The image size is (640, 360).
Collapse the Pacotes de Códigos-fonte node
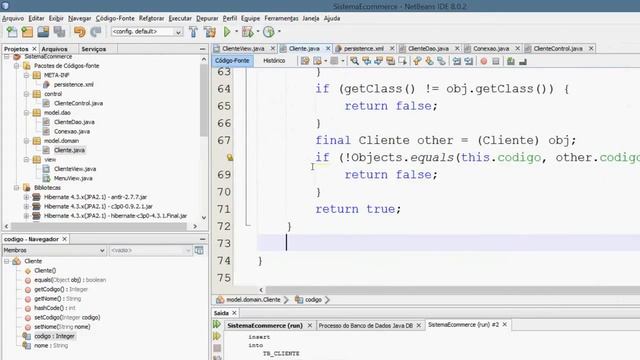pyautogui.click(x=17, y=66)
